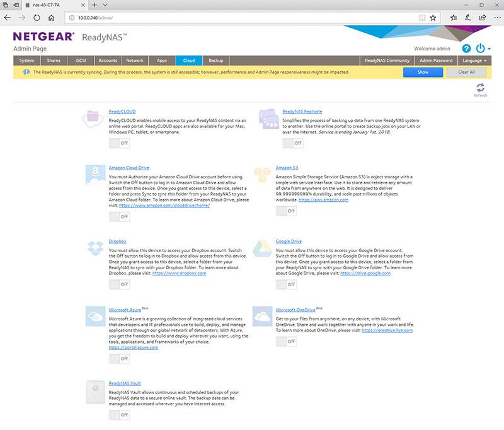Open ReadyNAS Community link
The height and width of the screenshot is (430, 504).
[387, 61]
